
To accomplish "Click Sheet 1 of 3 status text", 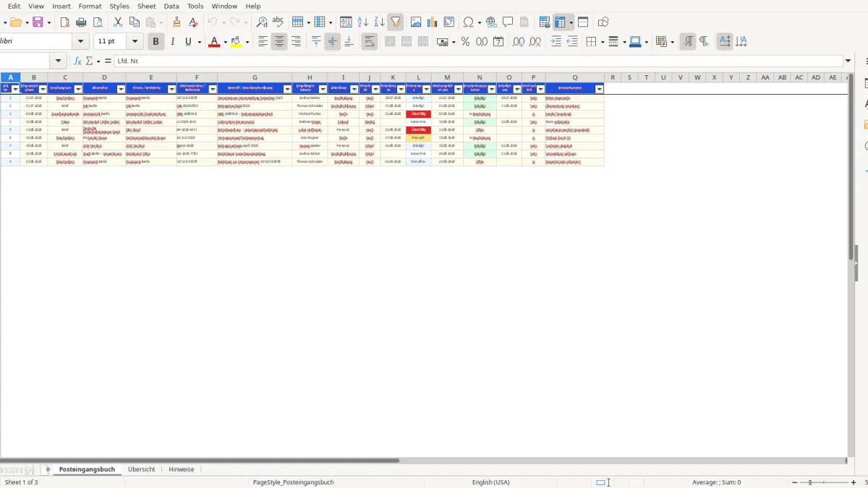I will [22, 482].
